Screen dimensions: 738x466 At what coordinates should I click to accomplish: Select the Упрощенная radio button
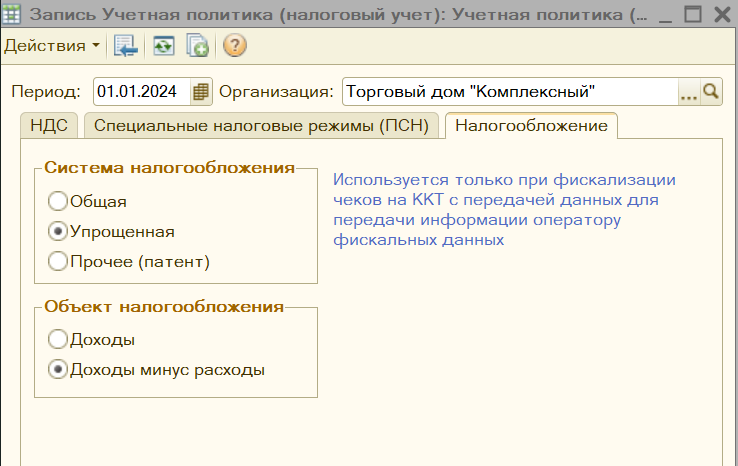click(57, 231)
